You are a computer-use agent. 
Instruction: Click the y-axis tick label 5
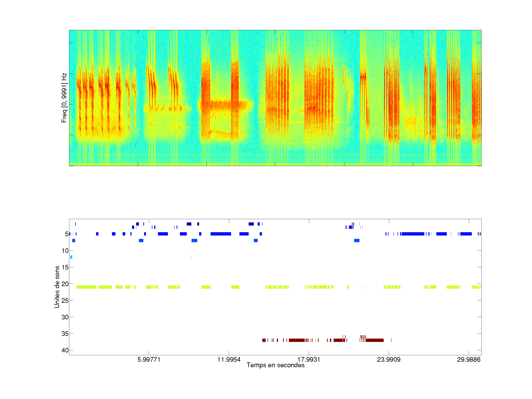point(67,234)
